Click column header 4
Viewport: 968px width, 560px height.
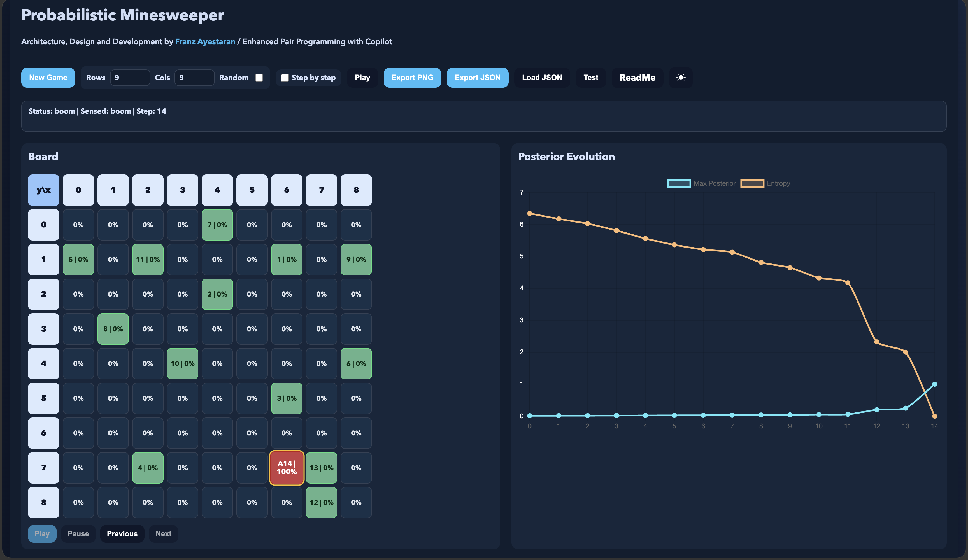coord(217,190)
